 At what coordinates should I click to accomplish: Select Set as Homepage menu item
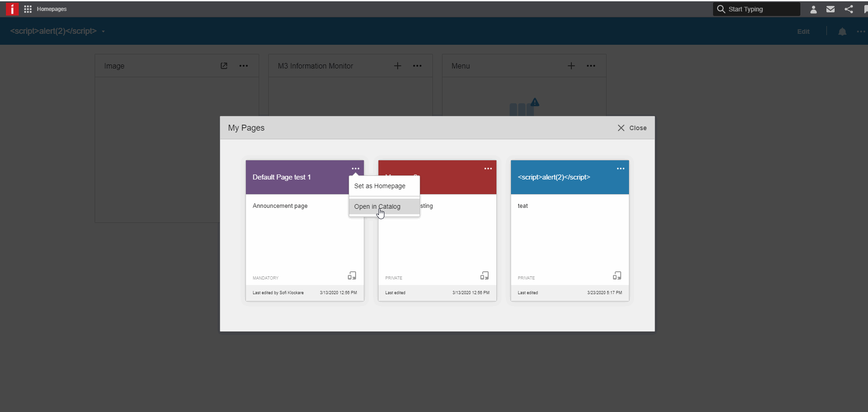[x=384, y=186]
